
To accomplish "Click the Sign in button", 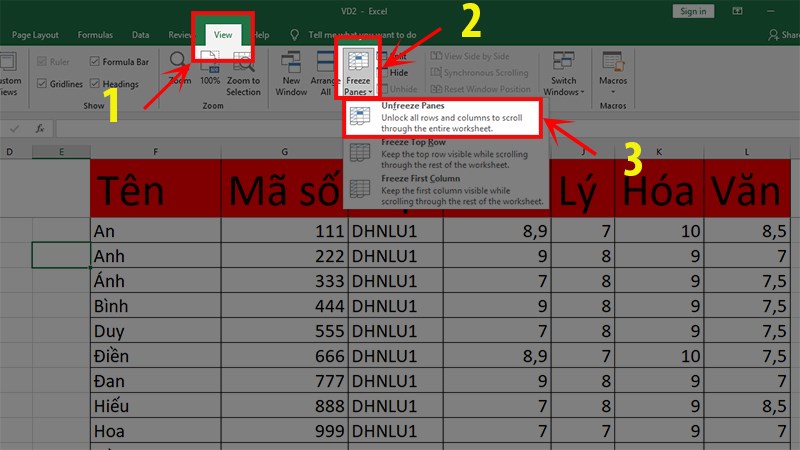I will pyautogui.click(x=693, y=11).
